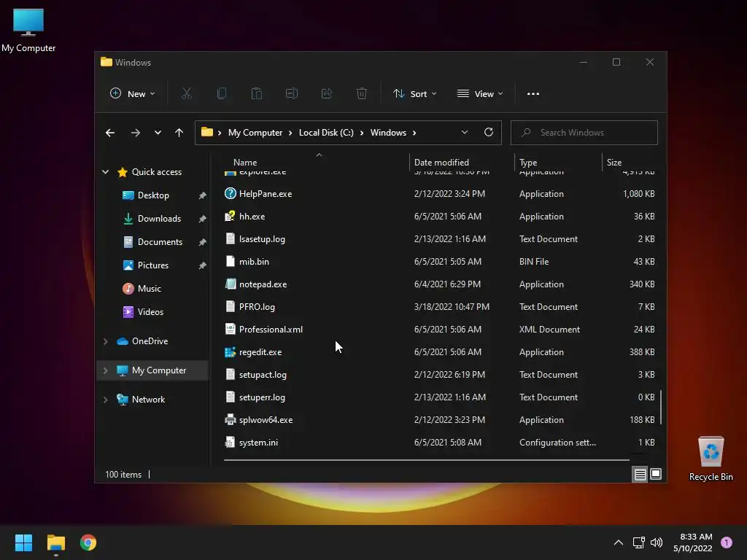Open the See more ellipsis menu
The height and width of the screenshot is (560, 747).
coord(533,94)
